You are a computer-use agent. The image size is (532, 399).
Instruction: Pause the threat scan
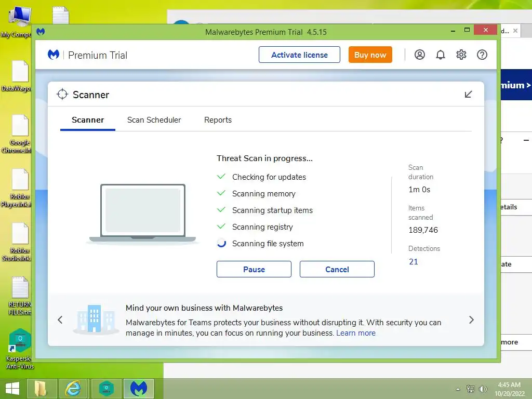point(254,269)
